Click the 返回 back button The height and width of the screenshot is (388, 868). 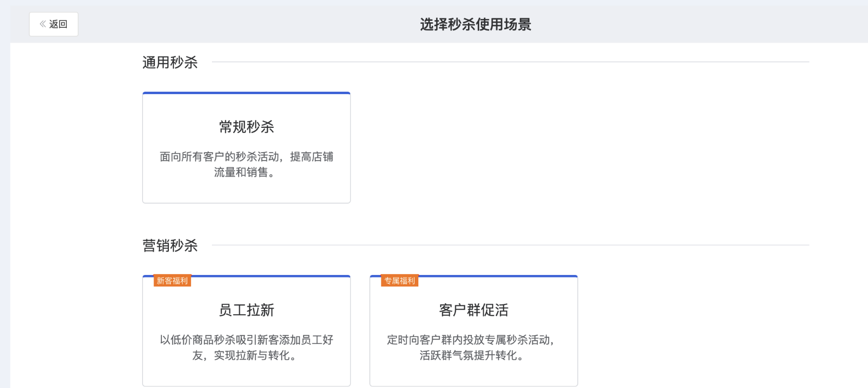tap(53, 24)
